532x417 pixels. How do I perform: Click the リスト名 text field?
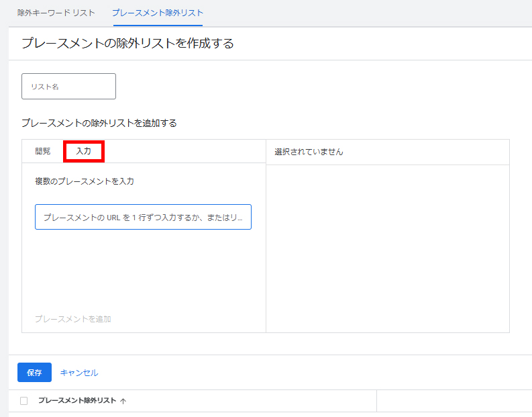pyautogui.click(x=69, y=87)
